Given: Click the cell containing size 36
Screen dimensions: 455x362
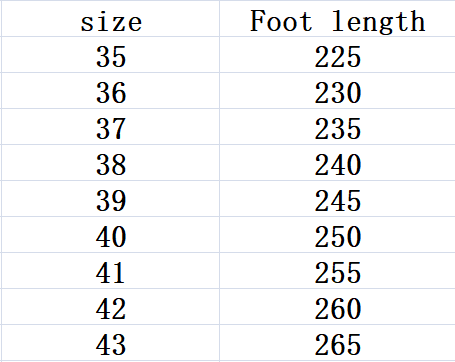Looking at the screenshot, I should [x=110, y=91].
